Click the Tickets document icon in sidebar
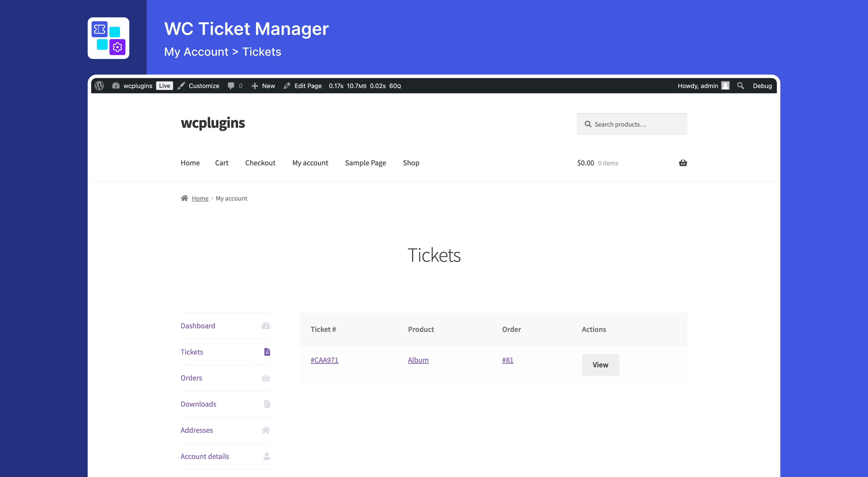Viewport: 868px width, 477px height. [267, 352]
